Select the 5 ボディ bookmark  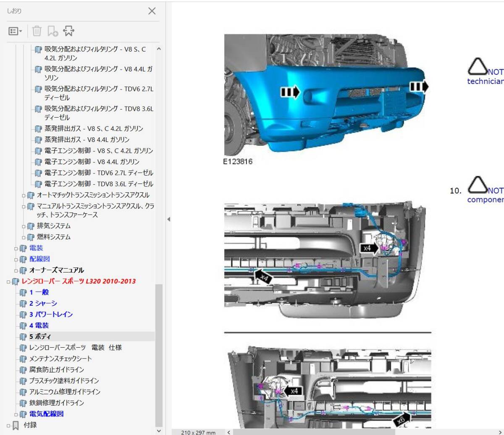pyautogui.click(x=40, y=337)
